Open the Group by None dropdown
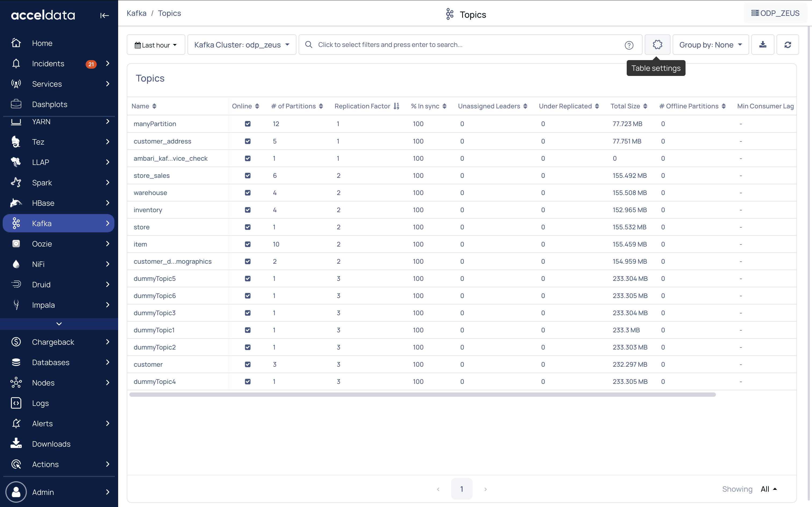 pos(710,45)
